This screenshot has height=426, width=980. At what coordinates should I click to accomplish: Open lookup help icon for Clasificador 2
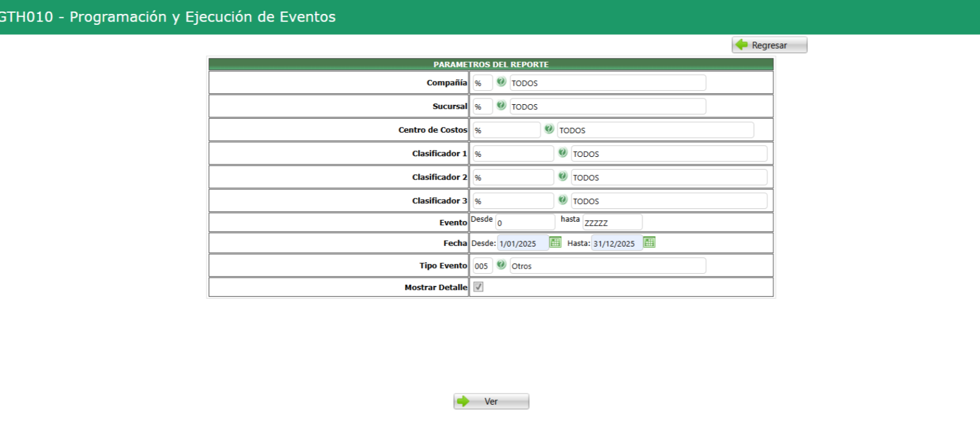tap(562, 177)
